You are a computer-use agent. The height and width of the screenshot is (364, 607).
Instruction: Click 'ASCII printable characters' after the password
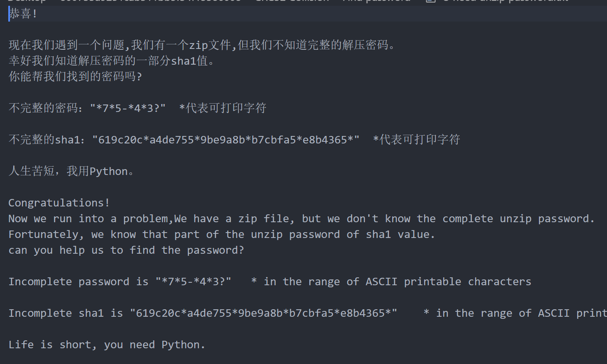coord(448,281)
